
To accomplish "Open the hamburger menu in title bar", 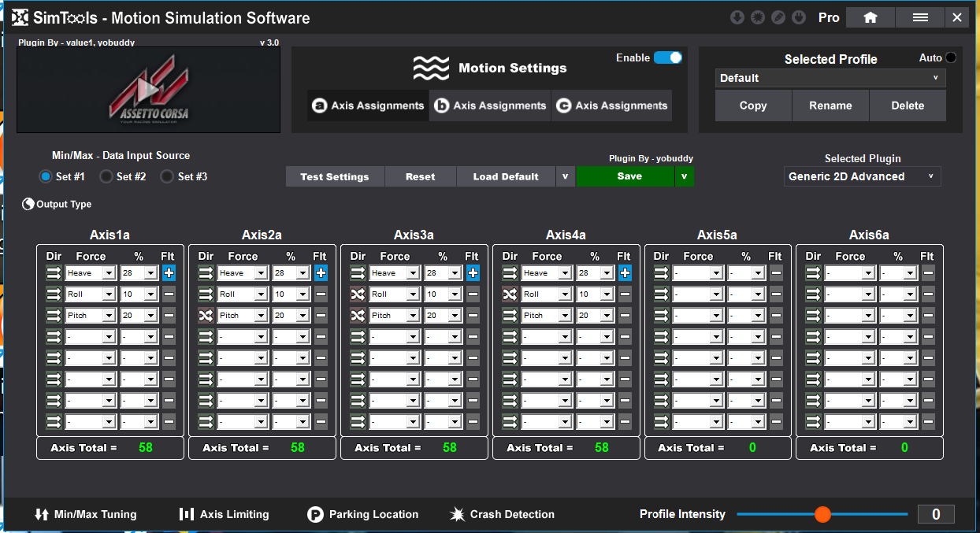I will (x=919, y=17).
